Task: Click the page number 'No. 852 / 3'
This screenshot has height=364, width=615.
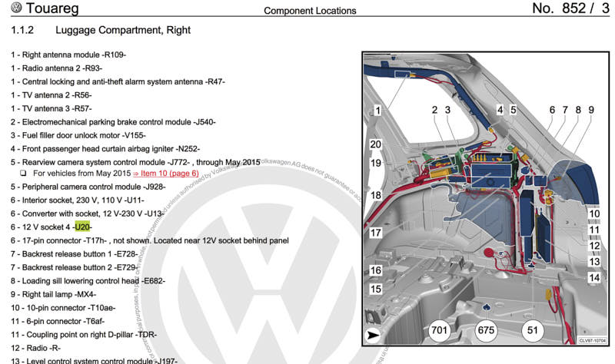Action: click(570, 9)
